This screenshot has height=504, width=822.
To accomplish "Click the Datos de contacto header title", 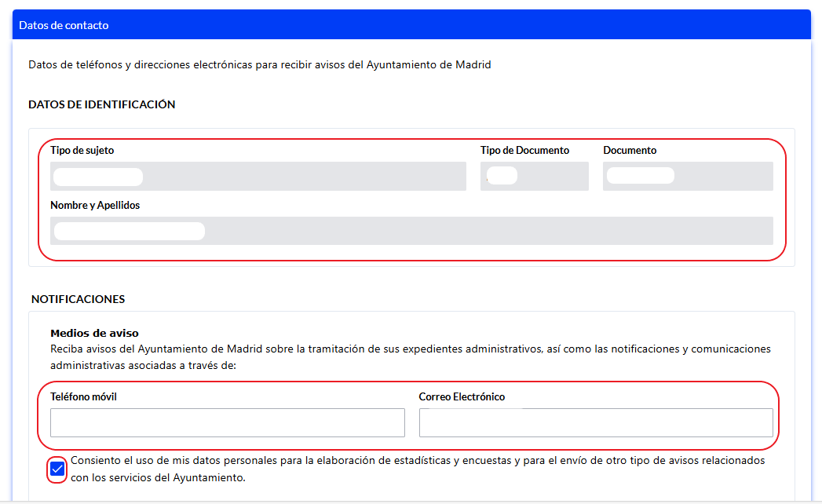I will point(64,25).
